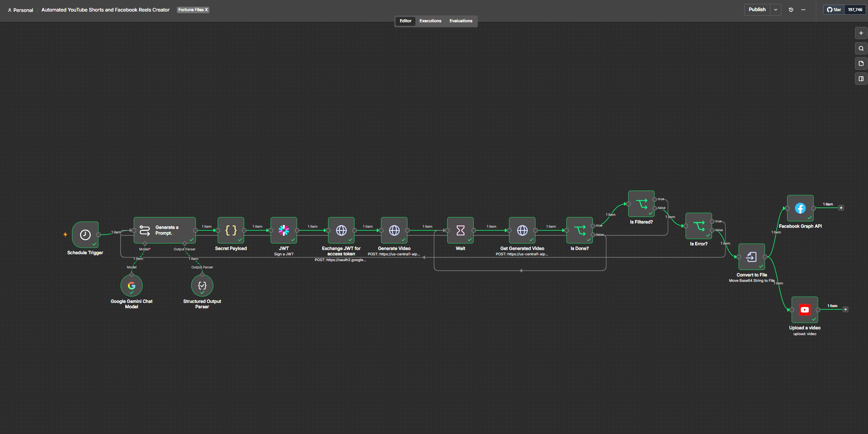Switch to the Executions tab
Screen dimensions: 868x434
[x=430, y=21]
